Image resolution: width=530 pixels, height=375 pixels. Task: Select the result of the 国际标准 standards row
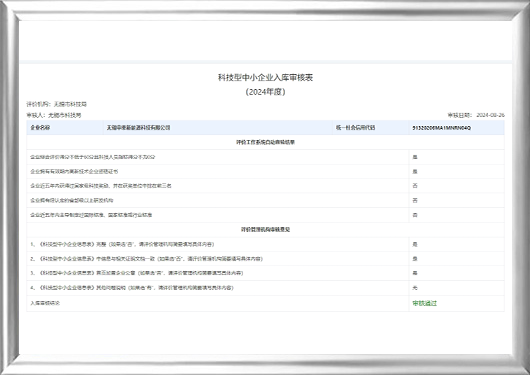[415, 215]
